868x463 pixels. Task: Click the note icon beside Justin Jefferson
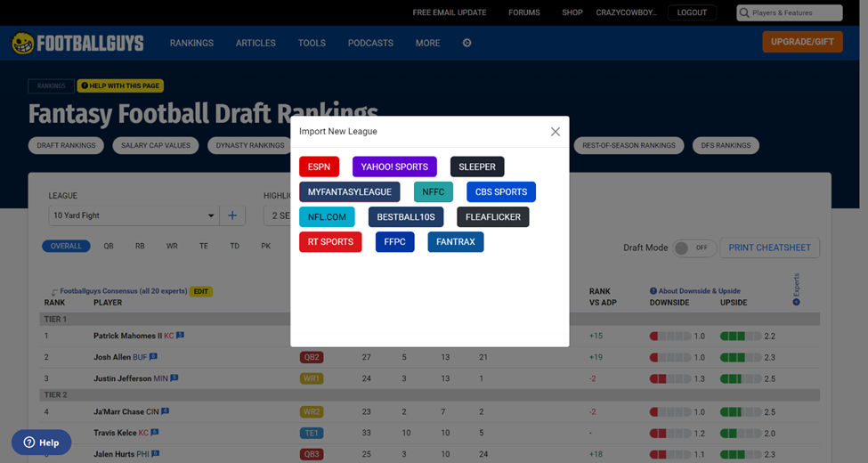(174, 378)
